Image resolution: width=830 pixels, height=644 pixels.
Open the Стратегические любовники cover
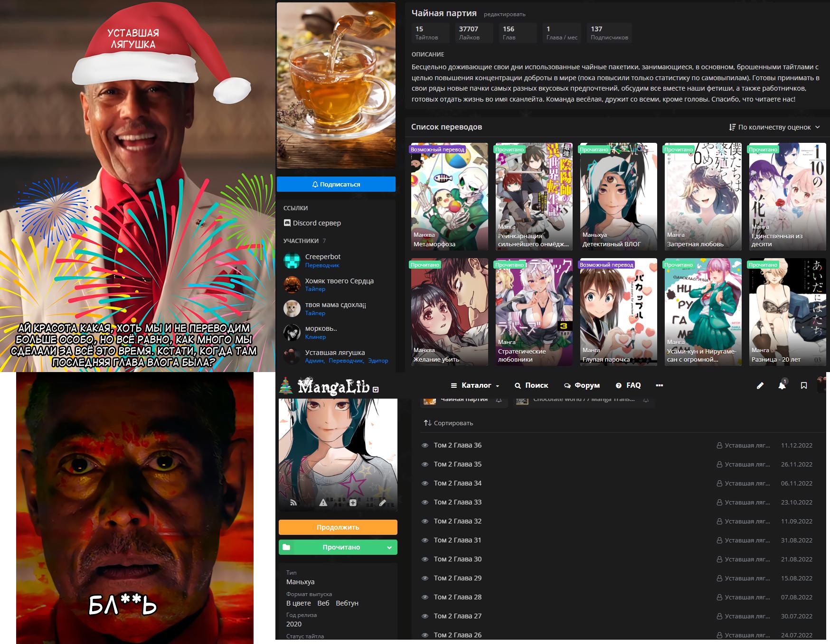pos(534,312)
